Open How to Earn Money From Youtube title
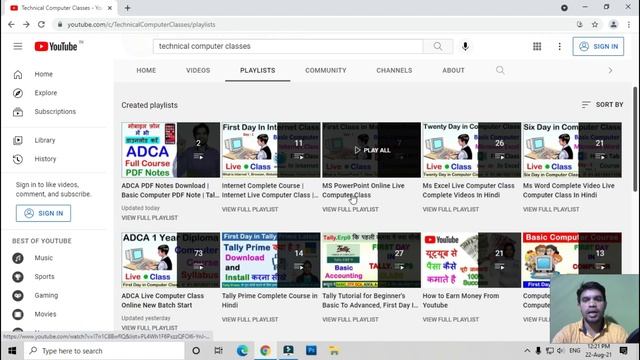This screenshot has width=640, height=360. click(x=460, y=300)
